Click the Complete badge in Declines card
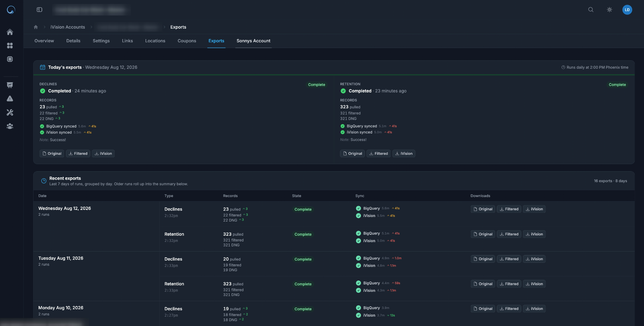The width and height of the screenshot is (644, 326). pos(317,84)
